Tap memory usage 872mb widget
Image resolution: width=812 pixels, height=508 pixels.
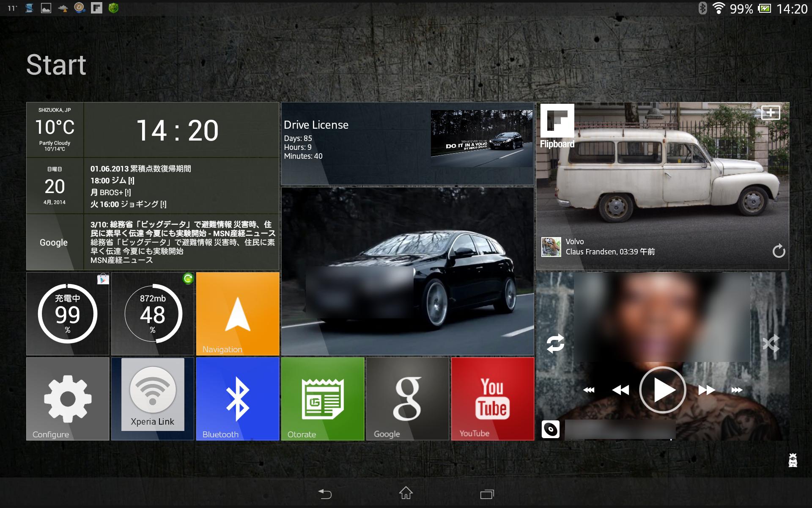(153, 314)
